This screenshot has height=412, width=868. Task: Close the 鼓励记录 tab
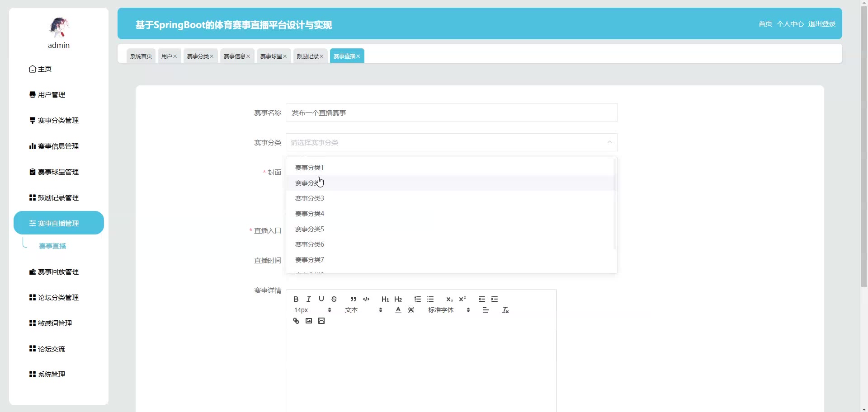322,56
